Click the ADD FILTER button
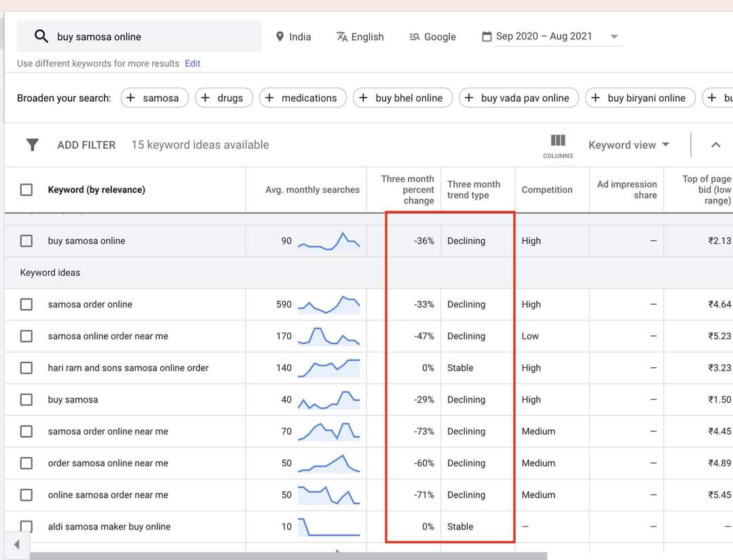Image resolution: width=733 pixels, height=560 pixels. click(86, 145)
